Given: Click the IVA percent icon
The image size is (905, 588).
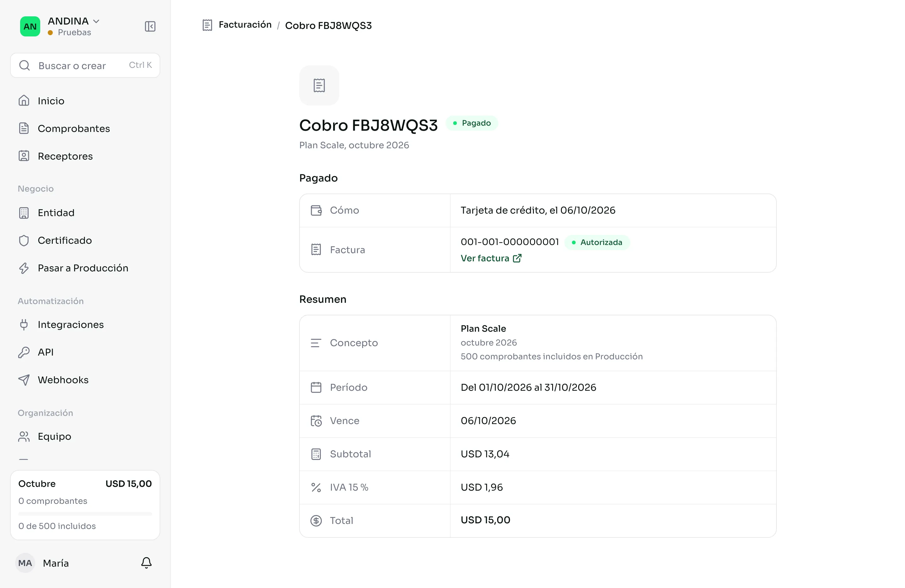Looking at the screenshot, I should pyautogui.click(x=316, y=487).
